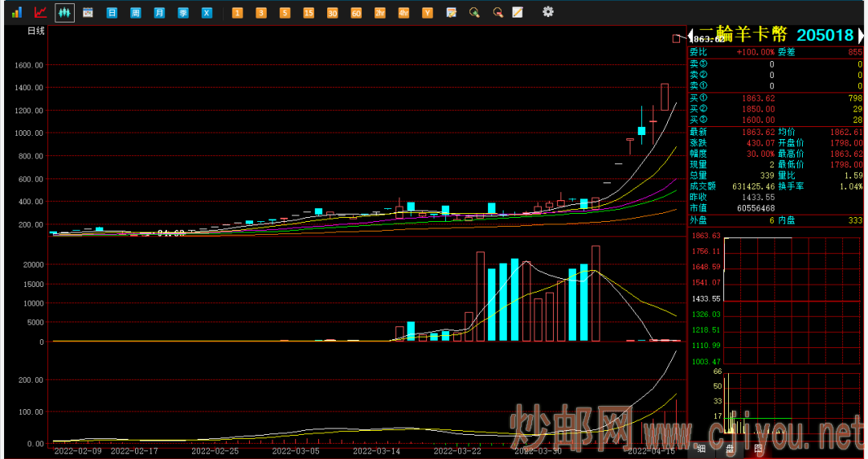Select the 2hr interval button
This screenshot has width=868, height=459.
[x=380, y=13]
